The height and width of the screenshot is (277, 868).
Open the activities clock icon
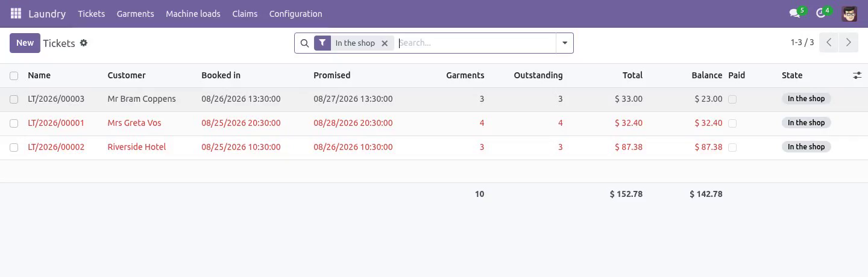pyautogui.click(x=820, y=13)
